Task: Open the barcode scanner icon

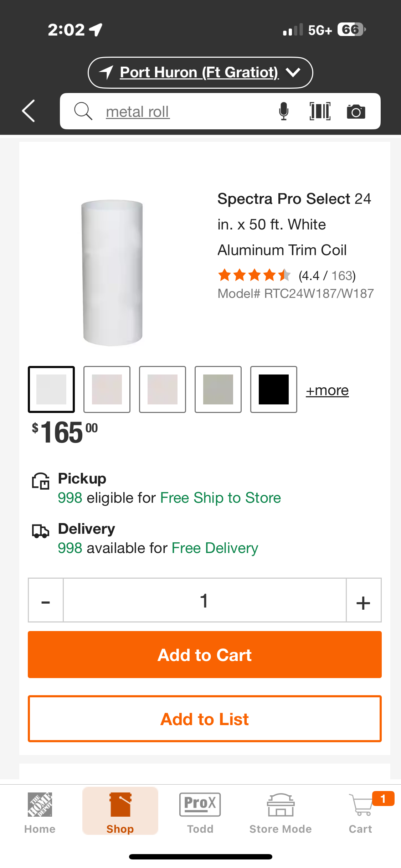Action: tap(320, 111)
